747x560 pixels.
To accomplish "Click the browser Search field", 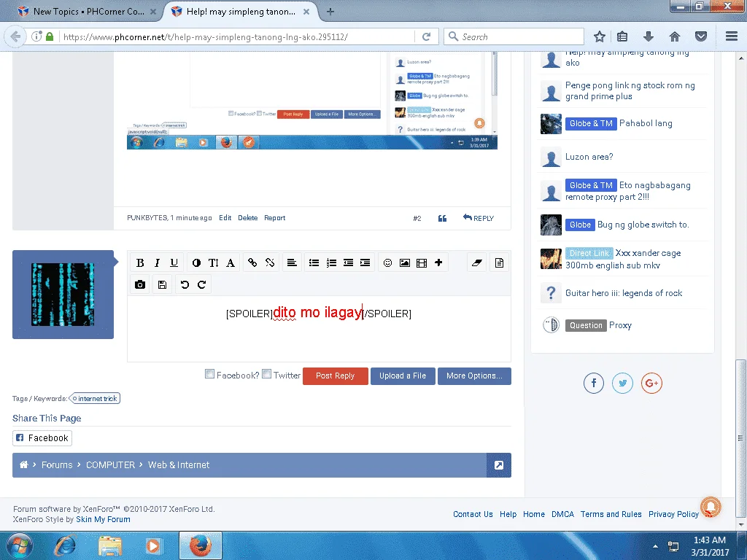I will pos(514,36).
